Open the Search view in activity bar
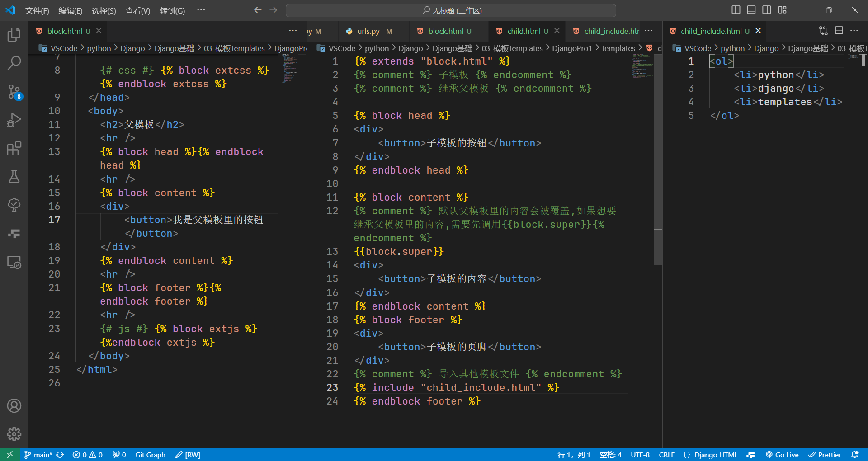This screenshot has height=461, width=868. 14,63
